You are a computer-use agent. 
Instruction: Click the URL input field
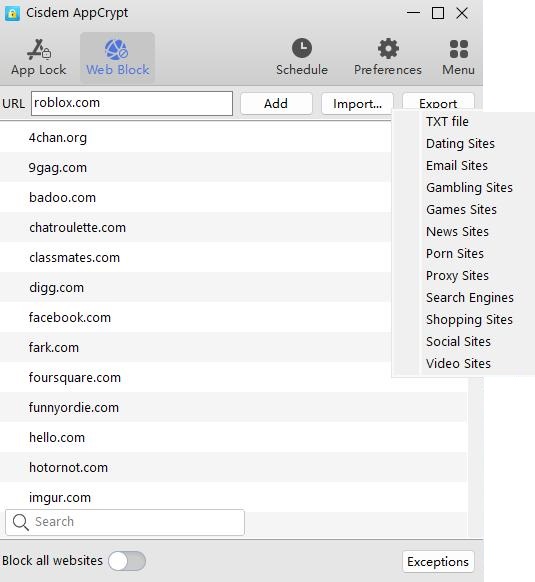[x=132, y=103]
